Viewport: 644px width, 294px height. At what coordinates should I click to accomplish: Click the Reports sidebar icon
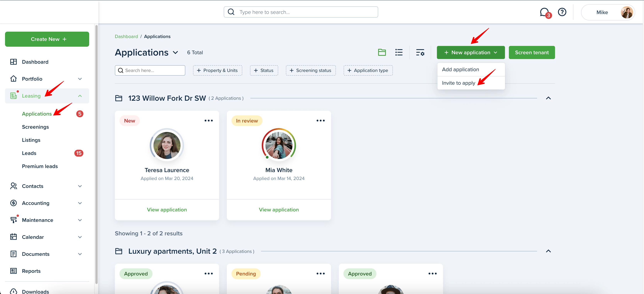(14, 271)
